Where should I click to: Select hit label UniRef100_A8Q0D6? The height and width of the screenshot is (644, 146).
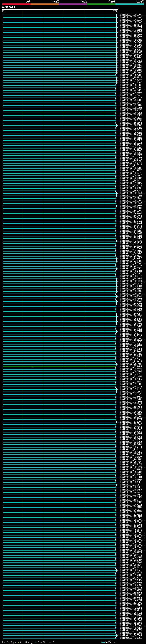(131, 125)
